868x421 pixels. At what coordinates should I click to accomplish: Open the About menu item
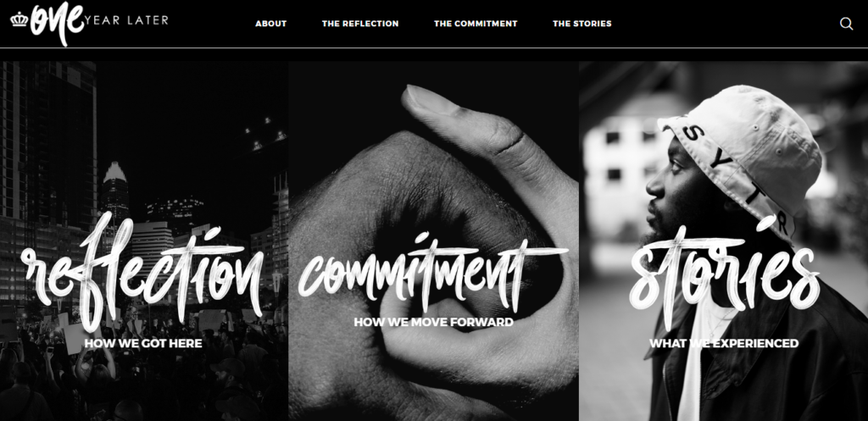[x=270, y=24]
